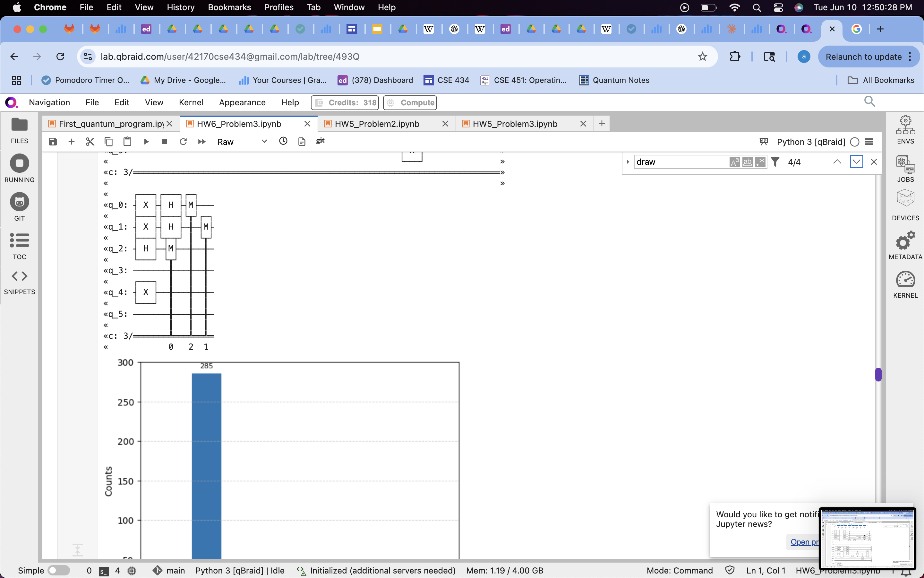Go to next search match
Screen dimensions: 924x578
pyautogui.click(x=856, y=162)
